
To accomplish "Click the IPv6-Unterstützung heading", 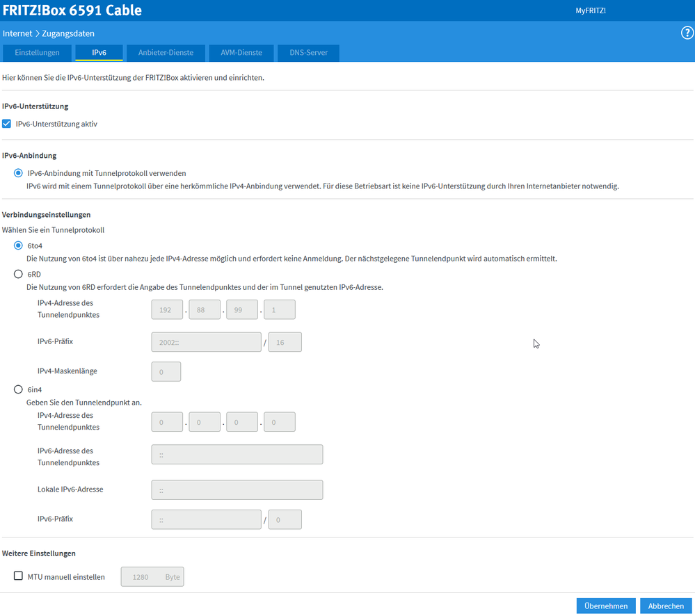I will (x=35, y=106).
